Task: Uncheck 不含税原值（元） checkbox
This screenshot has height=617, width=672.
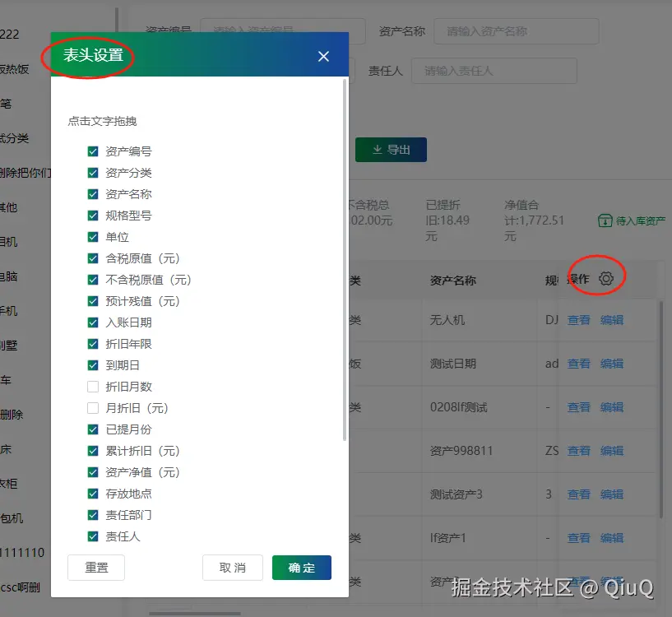Action: [93, 280]
